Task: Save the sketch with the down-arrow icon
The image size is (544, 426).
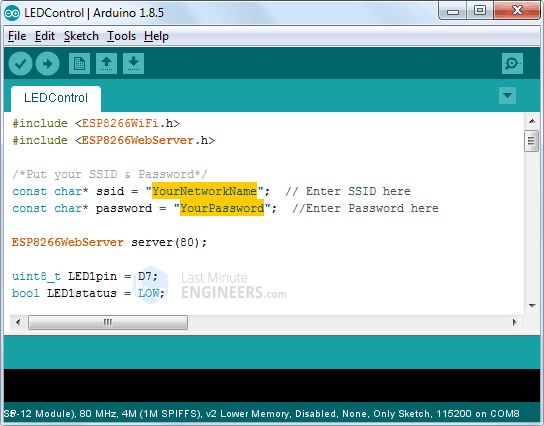Action: tap(134, 63)
